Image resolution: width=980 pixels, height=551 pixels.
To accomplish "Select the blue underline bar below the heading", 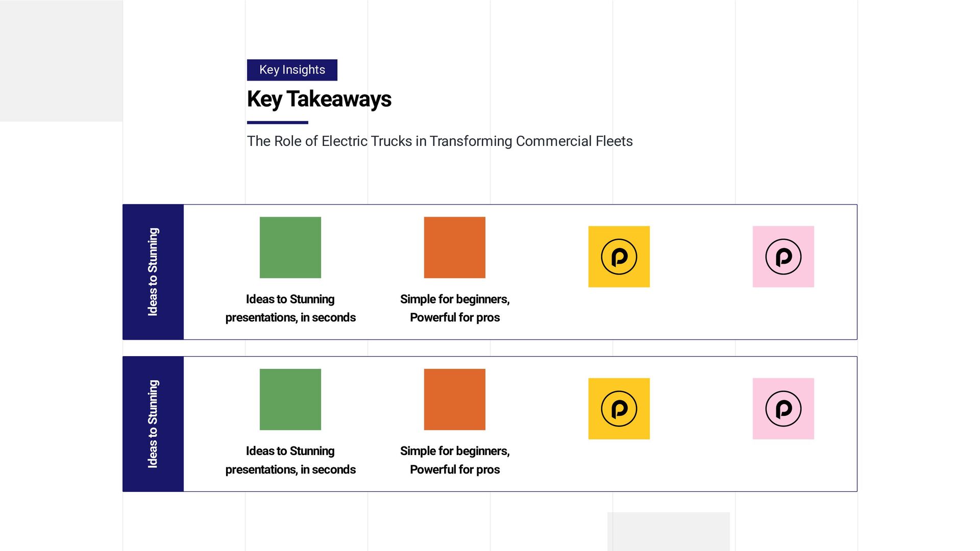I will [x=277, y=122].
